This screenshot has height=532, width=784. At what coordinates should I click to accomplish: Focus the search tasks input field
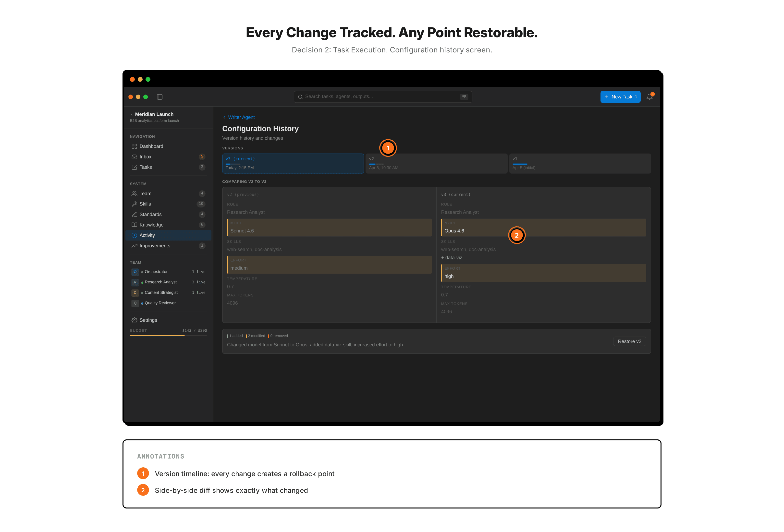[382, 97]
